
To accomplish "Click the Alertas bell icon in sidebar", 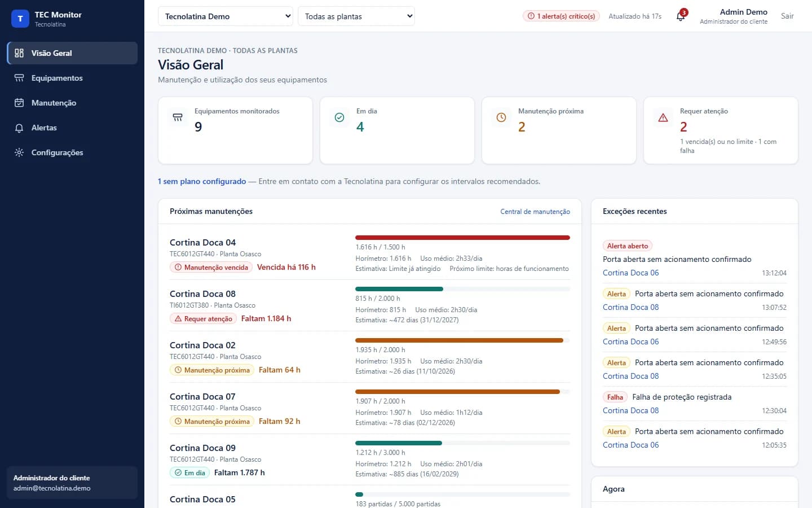I will 19,128.
